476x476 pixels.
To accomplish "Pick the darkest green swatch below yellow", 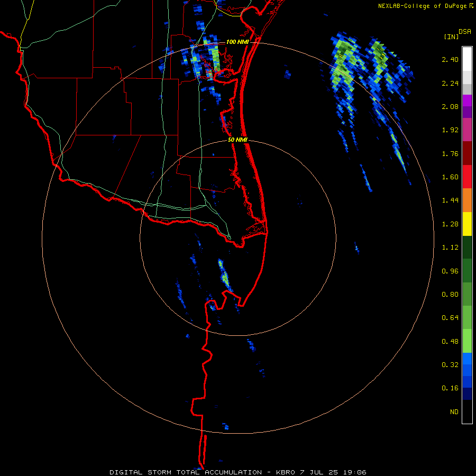I will coord(467,247).
